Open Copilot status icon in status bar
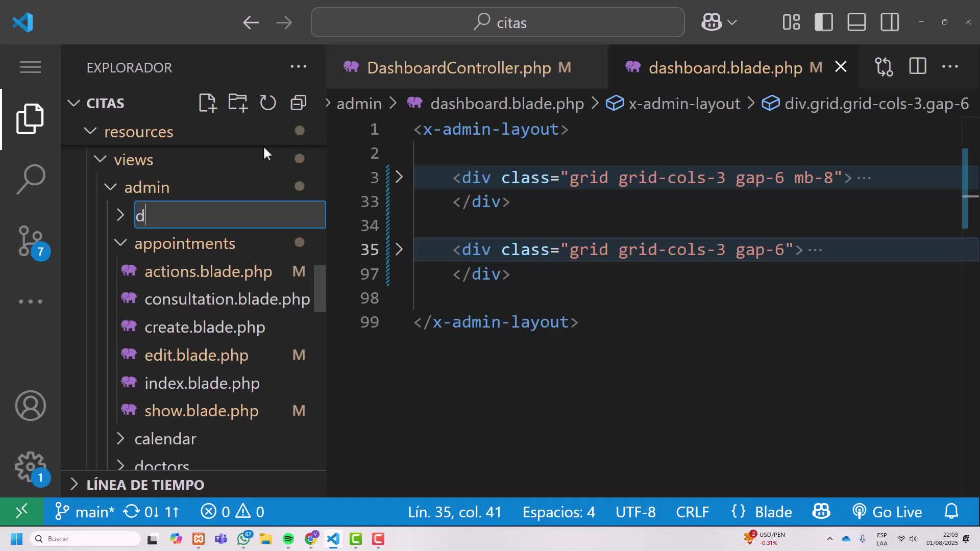This screenshot has height=551, width=980. point(821,511)
